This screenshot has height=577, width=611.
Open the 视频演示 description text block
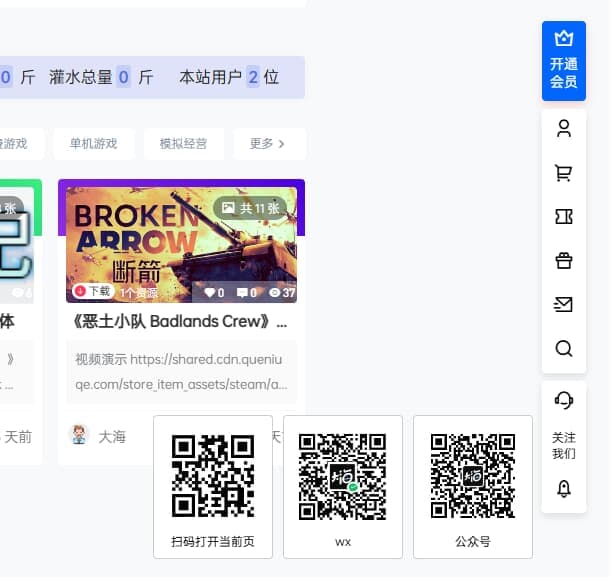(x=181, y=372)
